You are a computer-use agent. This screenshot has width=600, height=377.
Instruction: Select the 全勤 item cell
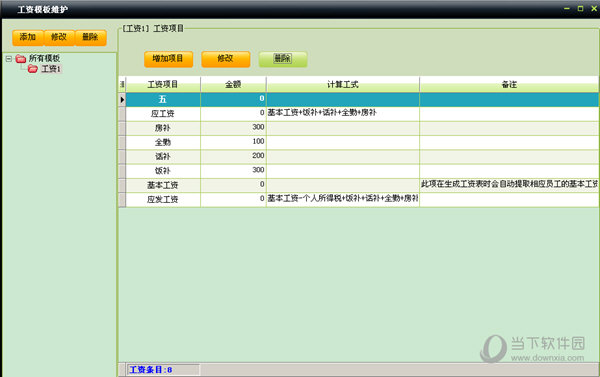[163, 142]
